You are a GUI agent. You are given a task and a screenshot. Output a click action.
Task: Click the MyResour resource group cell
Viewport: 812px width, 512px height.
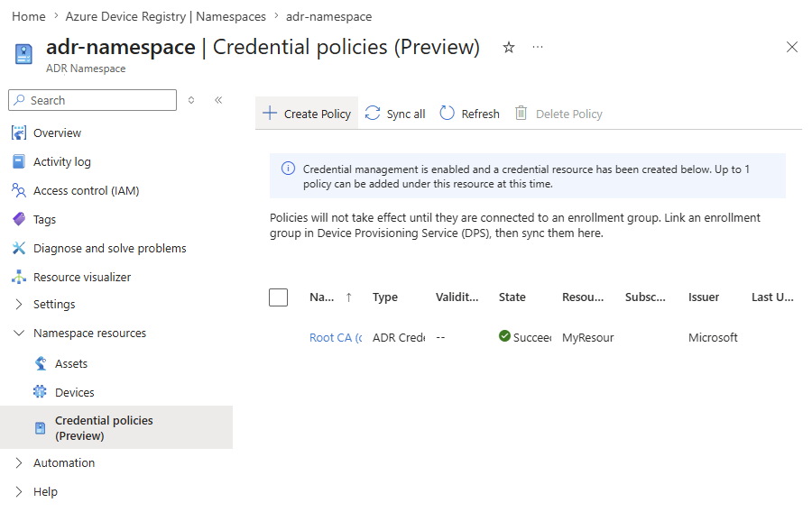pos(587,338)
